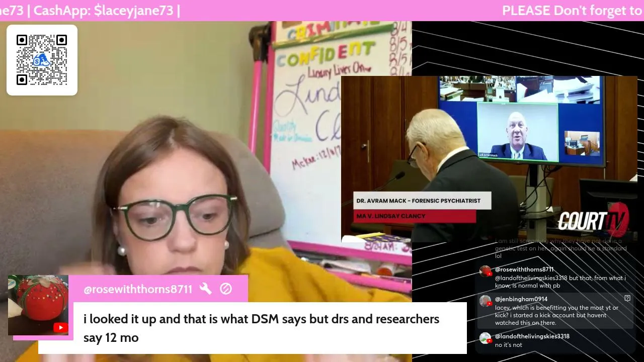The width and height of the screenshot is (644, 362).
Task: Click the @rosewiththorns8711 name in the pink banner
Action: pos(138,289)
